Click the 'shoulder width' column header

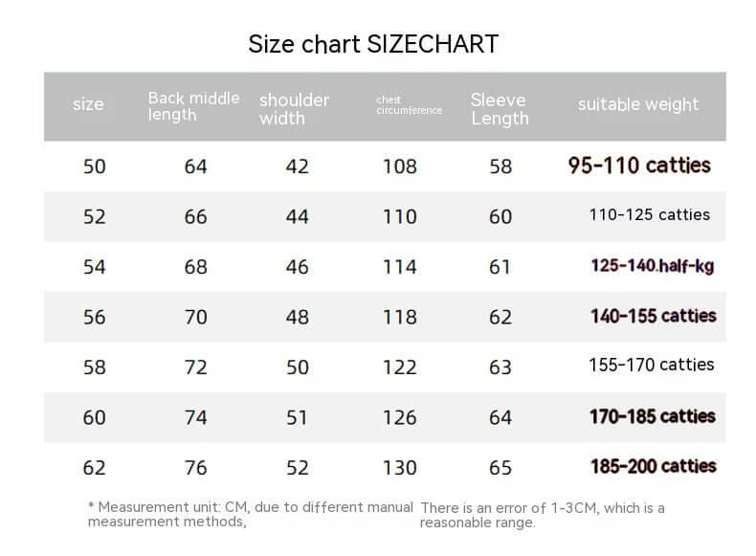294,109
